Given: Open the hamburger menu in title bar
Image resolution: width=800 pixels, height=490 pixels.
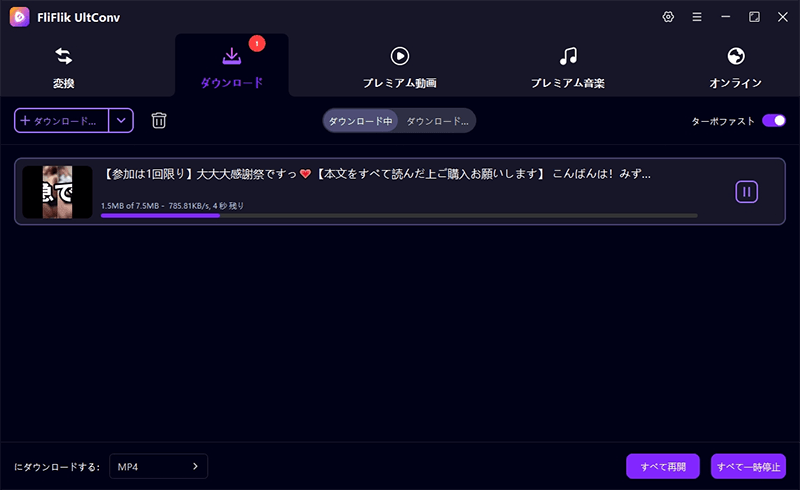Looking at the screenshot, I should [697, 17].
